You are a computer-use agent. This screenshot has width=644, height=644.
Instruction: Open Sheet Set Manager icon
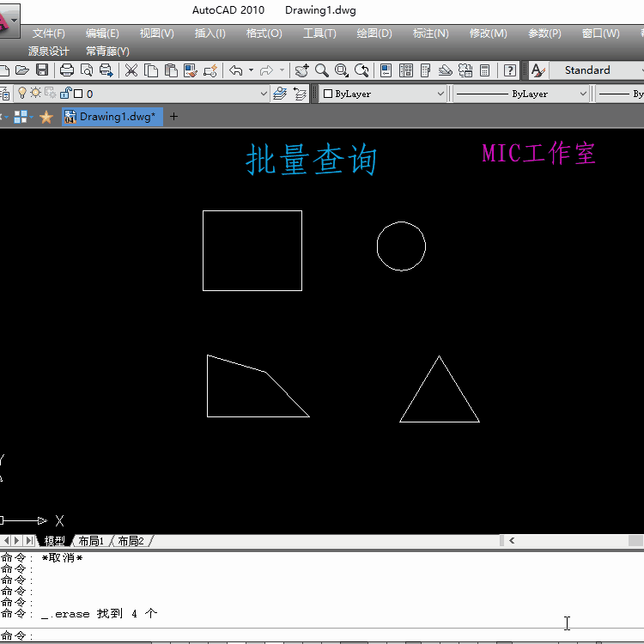click(x=445, y=70)
